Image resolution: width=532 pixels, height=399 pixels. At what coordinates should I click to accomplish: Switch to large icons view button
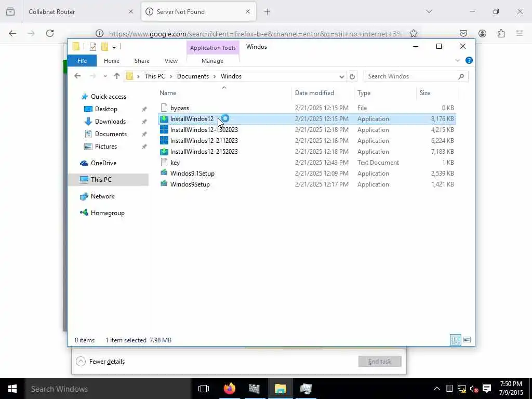467,340
